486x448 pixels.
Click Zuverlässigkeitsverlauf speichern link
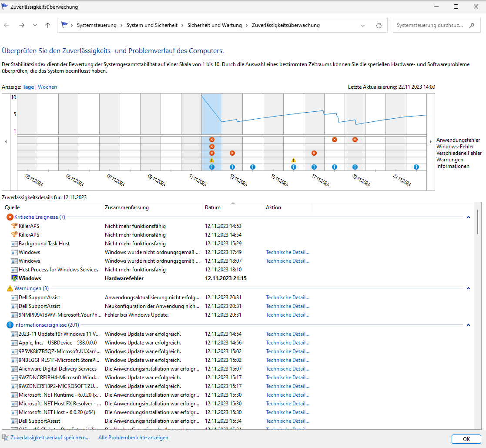coord(50,438)
